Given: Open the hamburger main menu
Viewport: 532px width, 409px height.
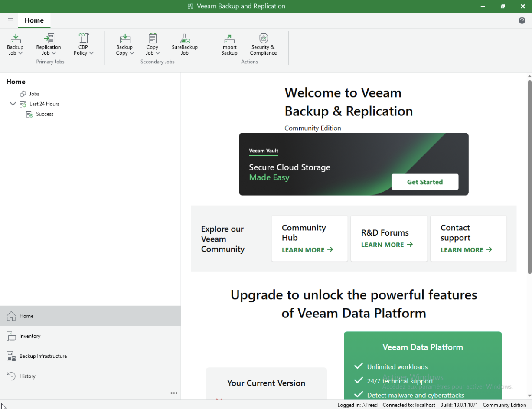Looking at the screenshot, I should click(x=10, y=20).
